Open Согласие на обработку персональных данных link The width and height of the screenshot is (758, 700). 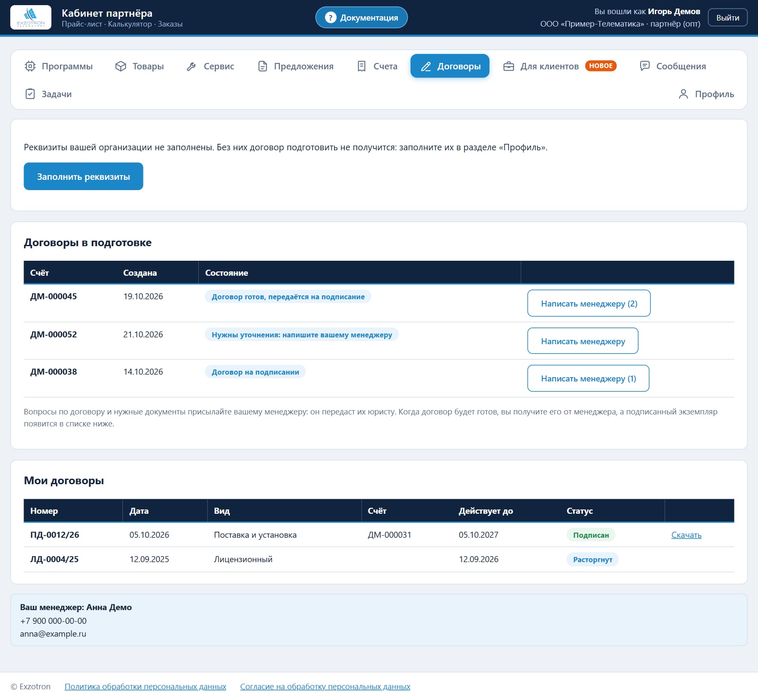(x=325, y=686)
